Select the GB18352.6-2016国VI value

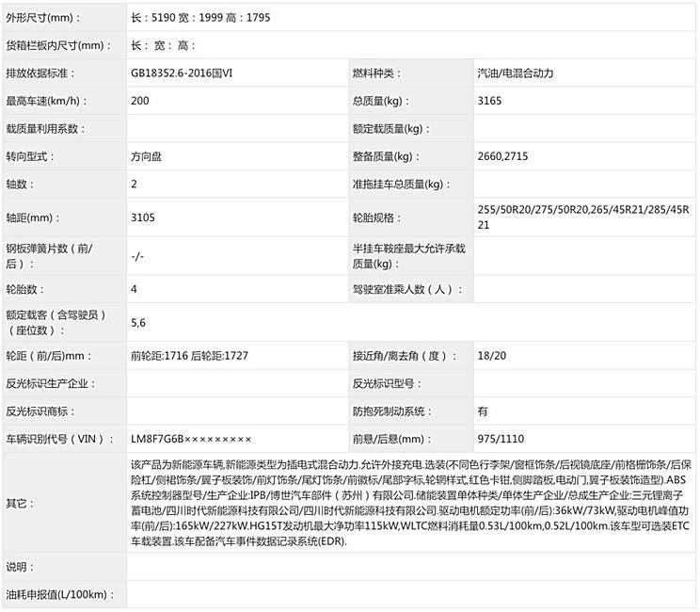click(x=182, y=73)
